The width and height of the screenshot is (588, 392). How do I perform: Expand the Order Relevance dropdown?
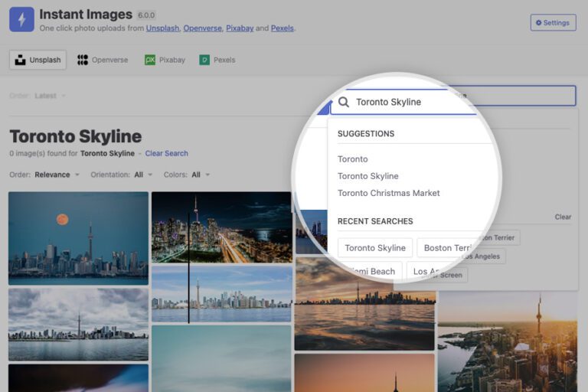(57, 175)
